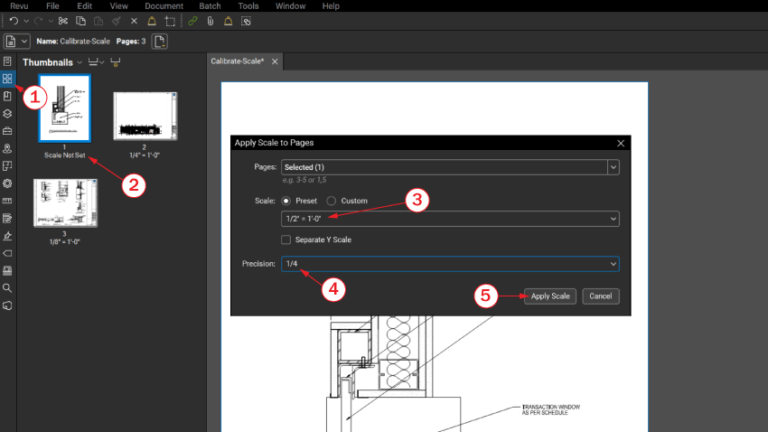The height and width of the screenshot is (432, 768).
Task: Select the Preset scale radio button
Action: (288, 201)
